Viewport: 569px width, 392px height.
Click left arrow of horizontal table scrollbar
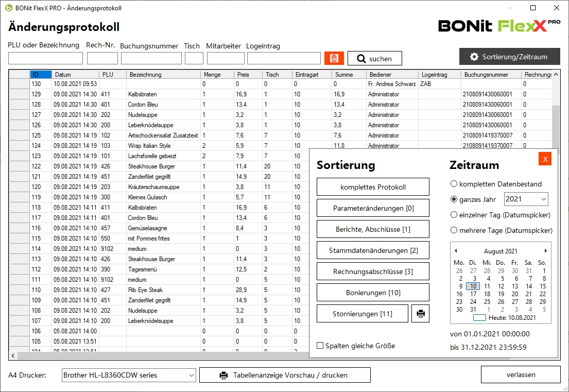(13, 356)
